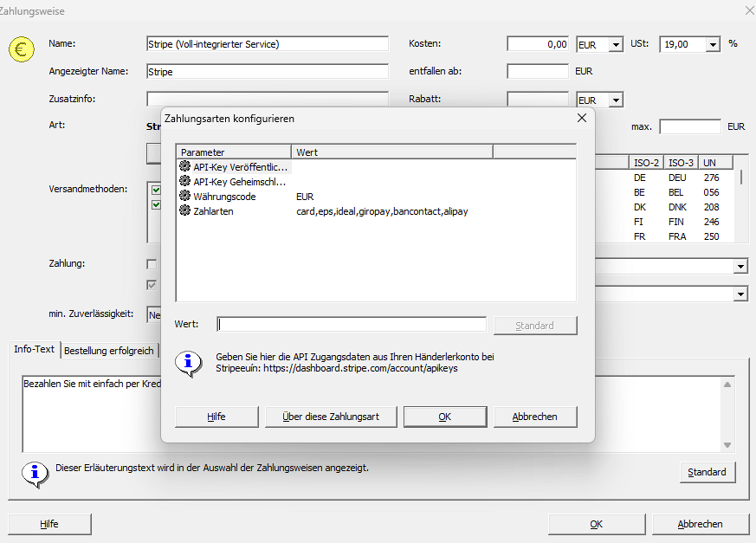This screenshot has height=543, width=756.
Task: Select the API-Key Veröffentlic... gear icon
Action: pos(184,166)
